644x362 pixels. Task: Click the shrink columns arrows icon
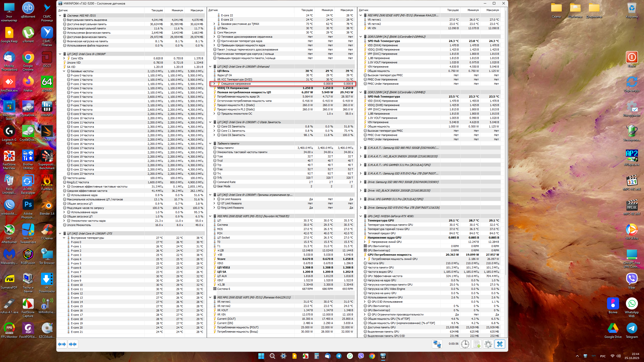tap(73, 344)
